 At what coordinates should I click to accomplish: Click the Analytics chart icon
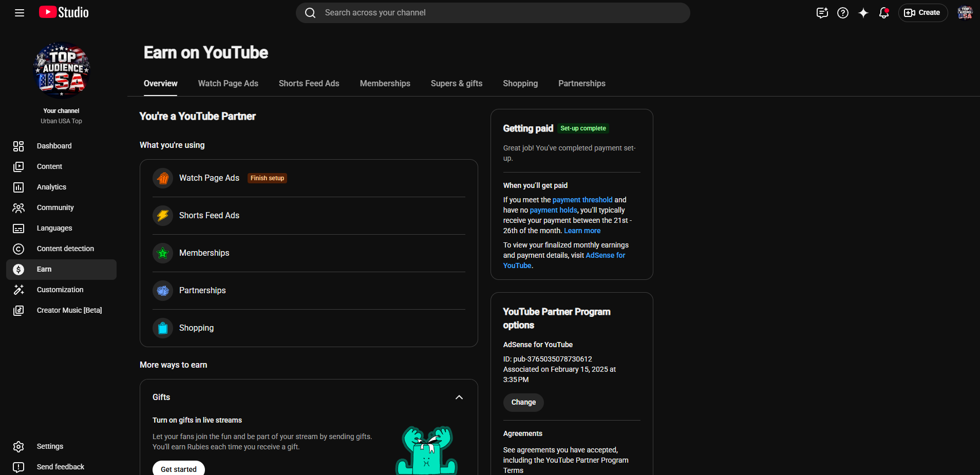18,187
